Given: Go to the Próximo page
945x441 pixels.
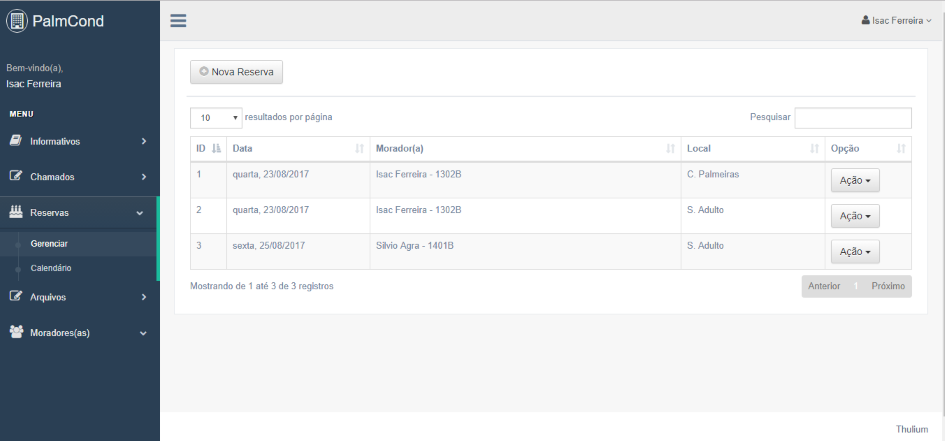Looking at the screenshot, I should pos(888,286).
